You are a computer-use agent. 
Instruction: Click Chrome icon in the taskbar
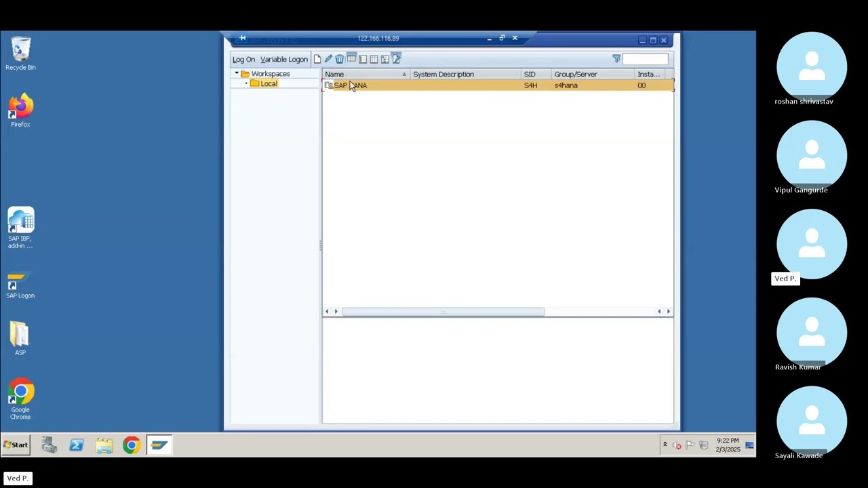click(x=132, y=445)
